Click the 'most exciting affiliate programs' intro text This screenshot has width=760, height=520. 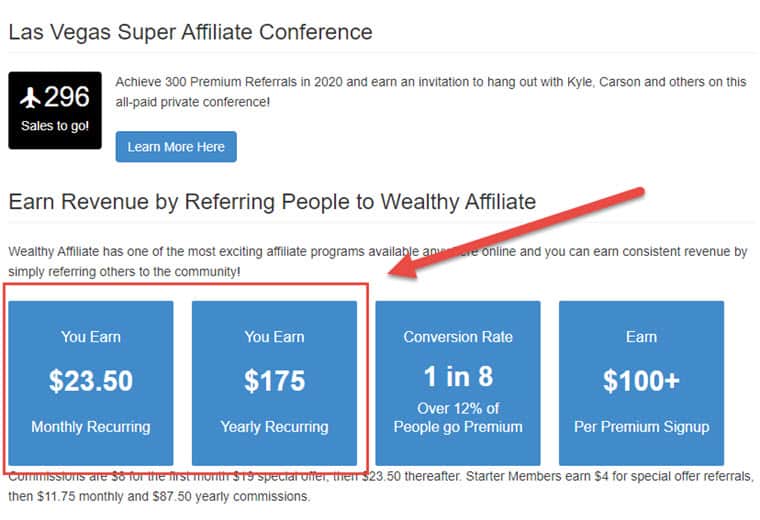coord(378,262)
